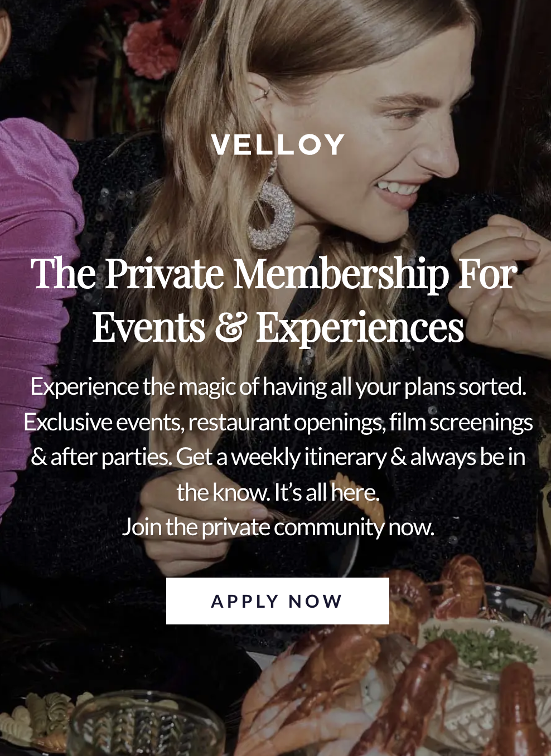Click the "The Private Membership For" headline line
The image size is (551, 756).
(x=274, y=274)
